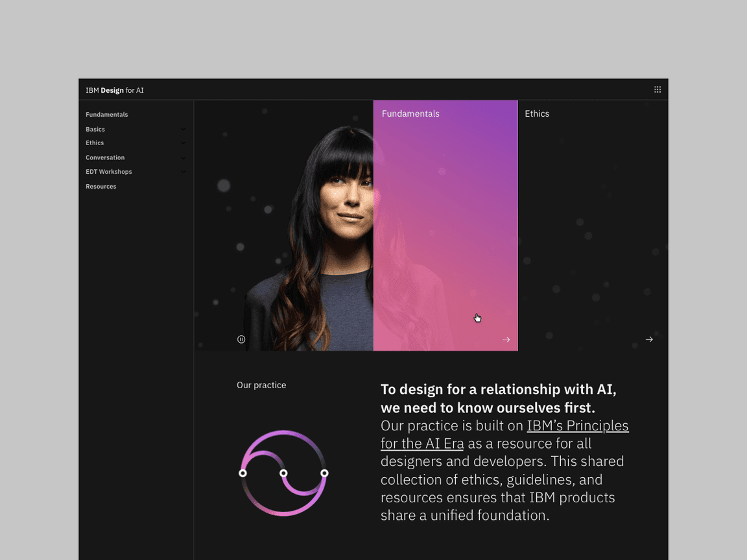The image size is (747, 560).
Task: Expand the Conversation chevron in sidebar
Action: coord(184,158)
